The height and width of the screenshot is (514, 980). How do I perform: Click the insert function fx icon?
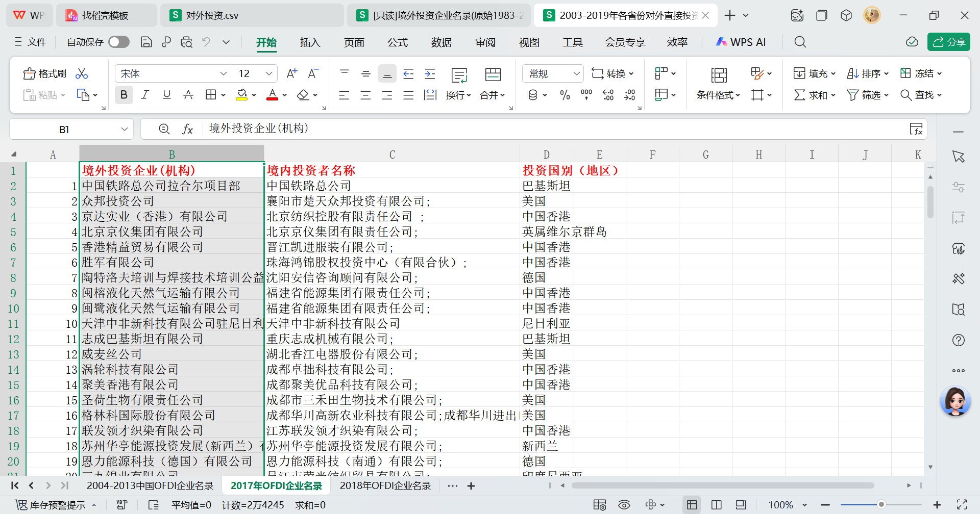tap(188, 129)
